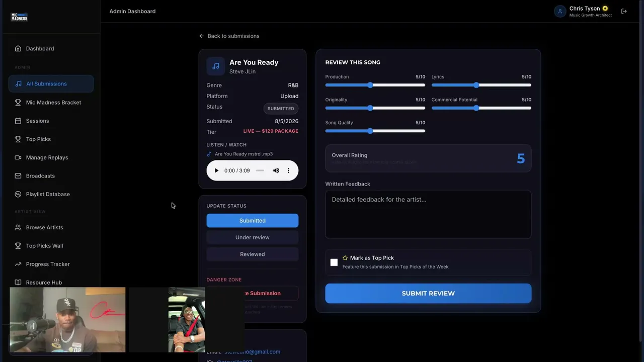644x362 pixels.
Task: Click the Mic Madness logo
Action: (x=19, y=17)
